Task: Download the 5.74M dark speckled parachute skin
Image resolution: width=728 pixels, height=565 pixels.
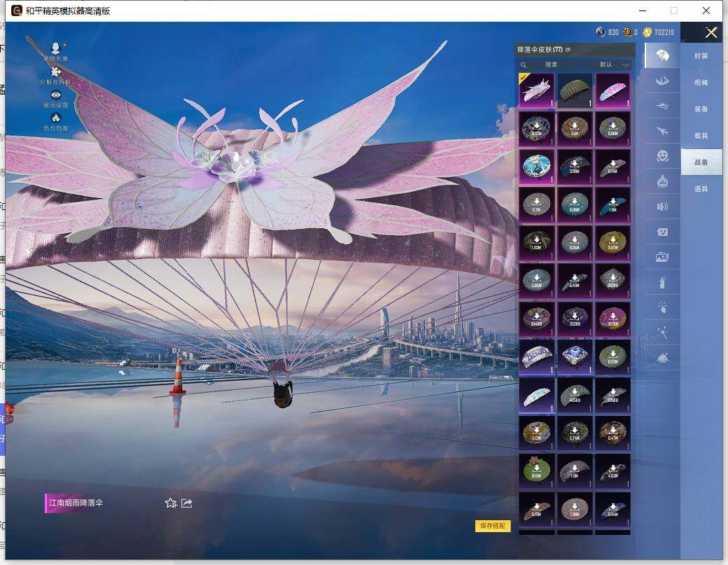Action: coord(575,433)
